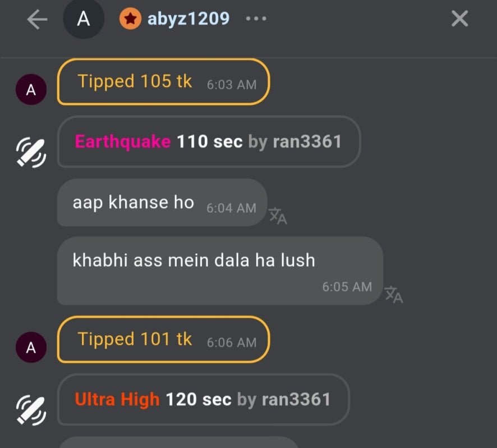The height and width of the screenshot is (448, 497).
Task: Click the avatar next to Tipped 101 tk
Action: [31, 348]
